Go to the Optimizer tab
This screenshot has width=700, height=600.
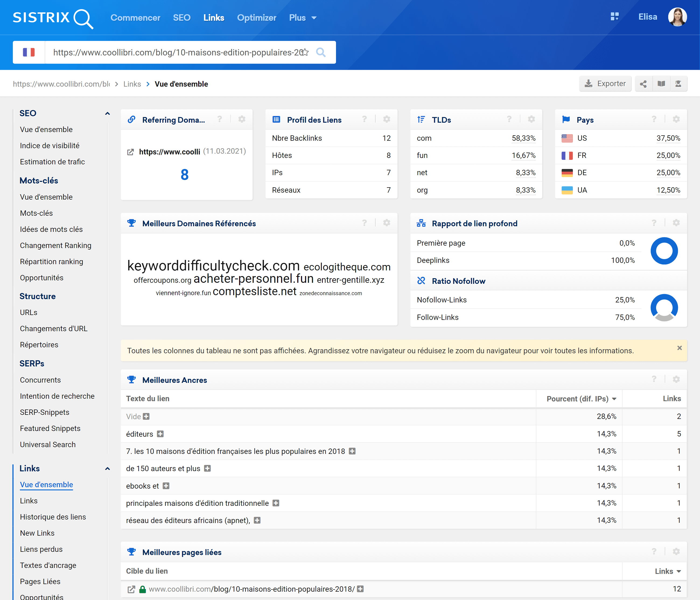tap(257, 17)
